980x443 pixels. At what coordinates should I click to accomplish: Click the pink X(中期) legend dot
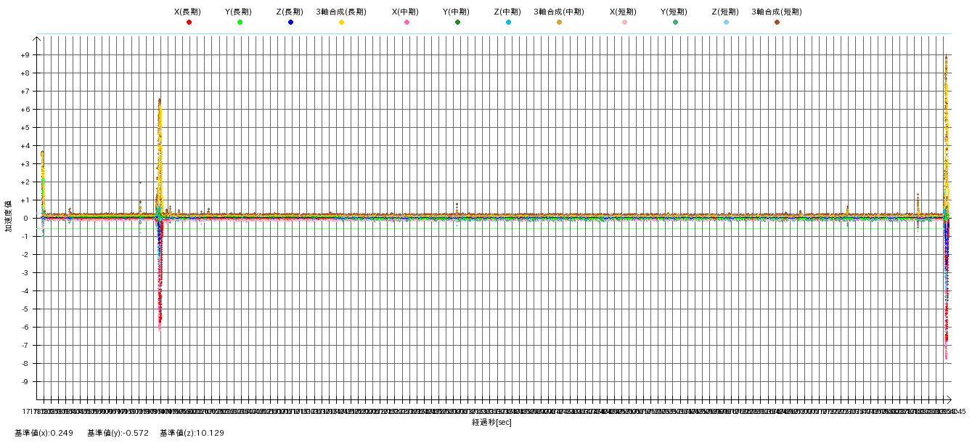coord(407,23)
